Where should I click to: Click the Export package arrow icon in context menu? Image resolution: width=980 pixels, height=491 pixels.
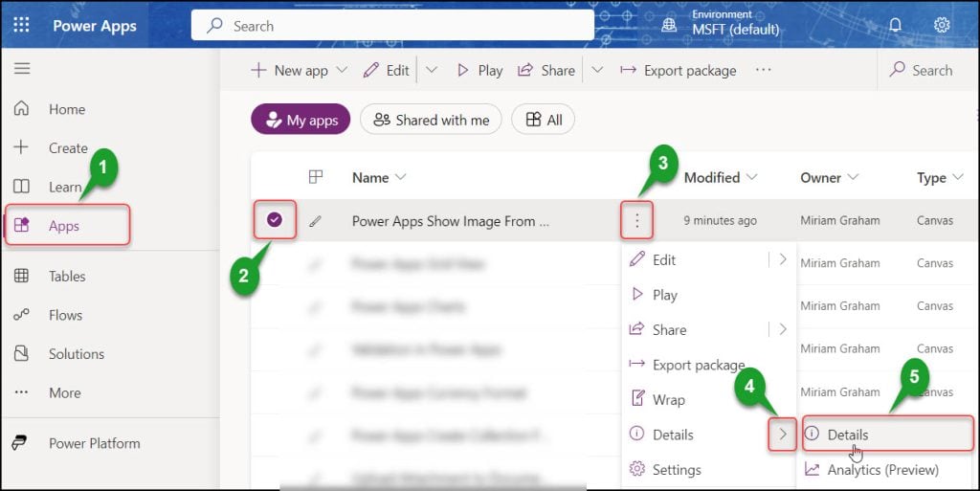636,364
